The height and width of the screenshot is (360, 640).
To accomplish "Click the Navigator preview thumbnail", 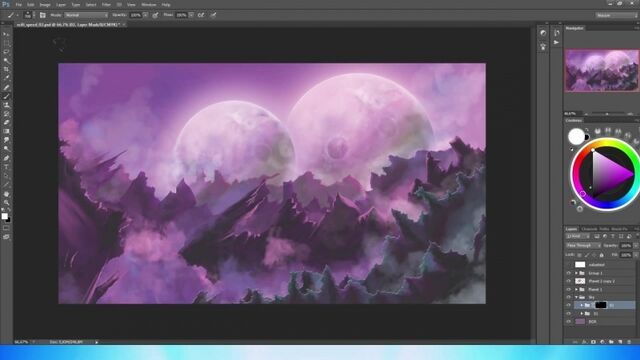I will (602, 70).
